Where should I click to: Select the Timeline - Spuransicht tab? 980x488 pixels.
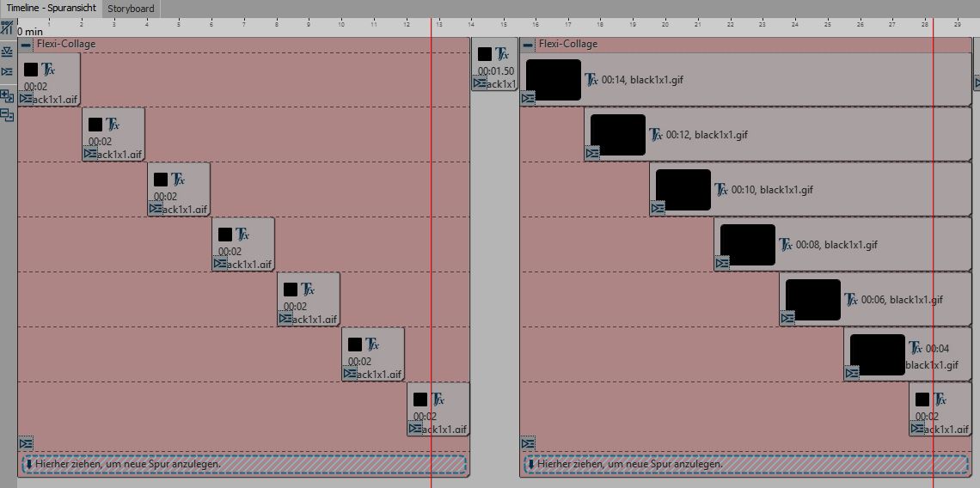coord(52,9)
